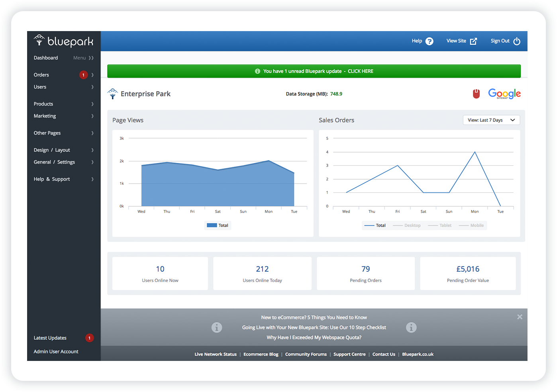557x392 pixels.
Task: Open General / Settings menu item
Action: point(54,162)
